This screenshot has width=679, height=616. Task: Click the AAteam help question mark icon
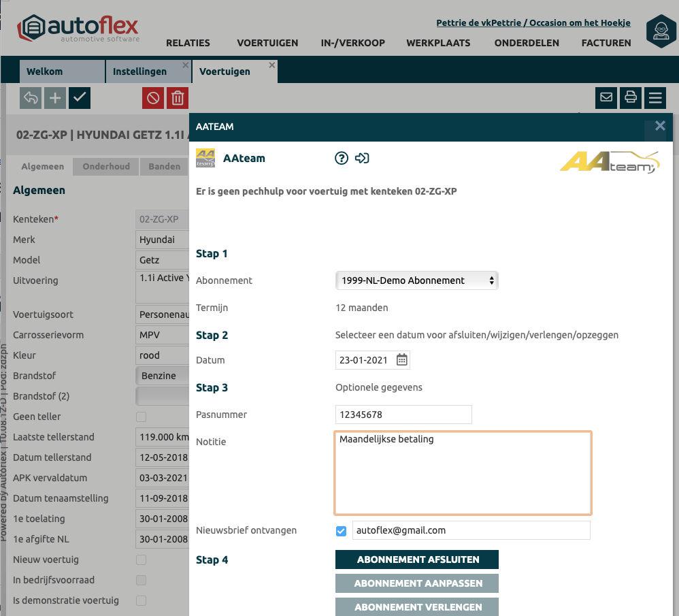342,159
